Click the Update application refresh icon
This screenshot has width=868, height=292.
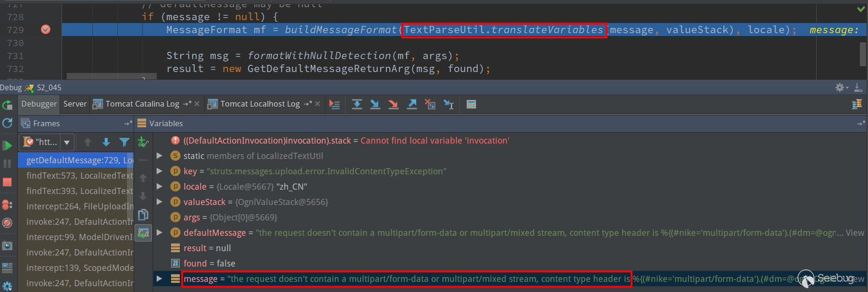pos(7,123)
